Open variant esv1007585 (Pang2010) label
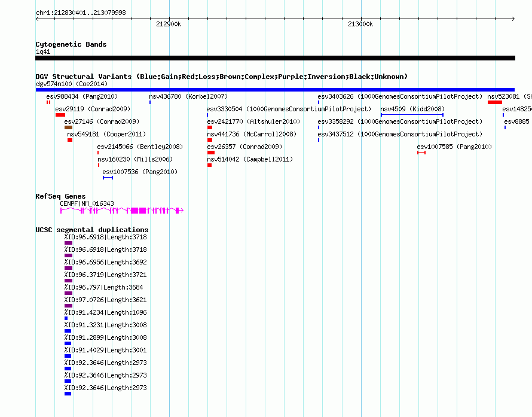Screen dimensions: 532x417 point(454,147)
